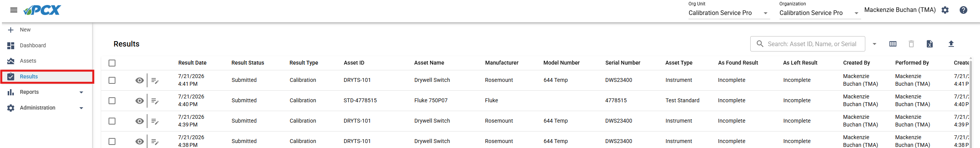
Task: Open the Organization dropdown
Action: 819,13
